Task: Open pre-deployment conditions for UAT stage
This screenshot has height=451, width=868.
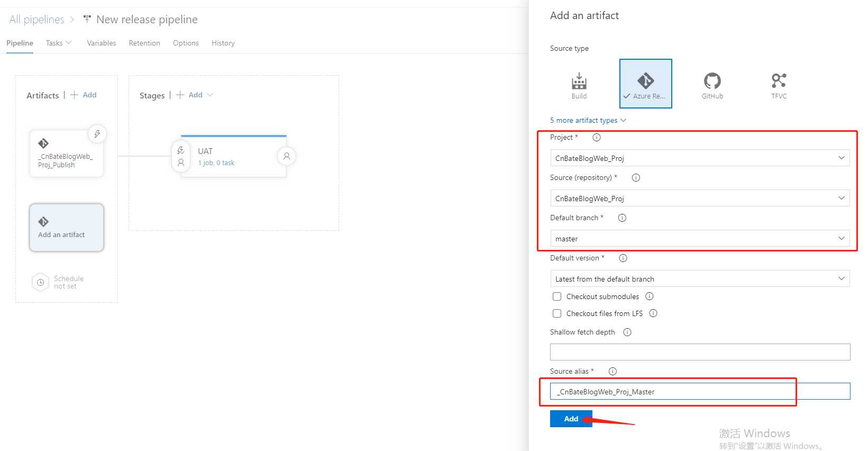Action: [x=181, y=156]
